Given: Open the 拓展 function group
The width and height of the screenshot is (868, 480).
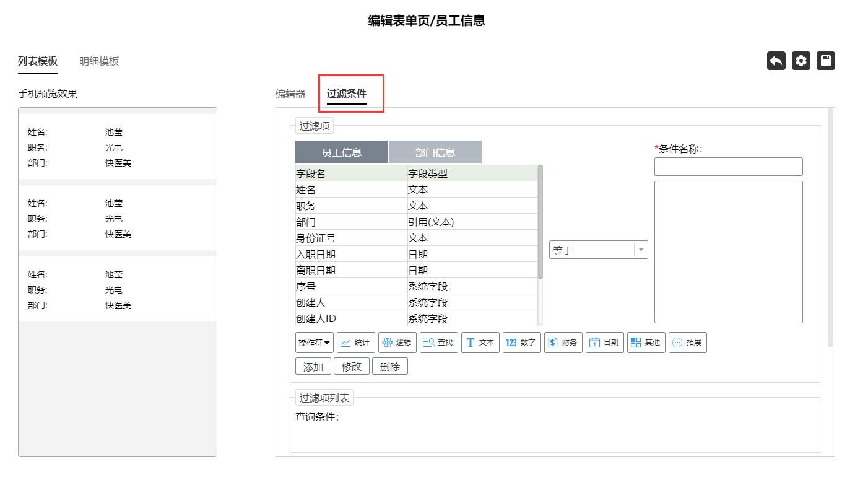Looking at the screenshot, I should tap(688, 343).
